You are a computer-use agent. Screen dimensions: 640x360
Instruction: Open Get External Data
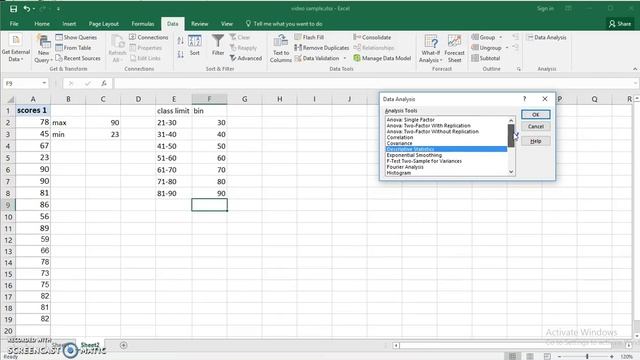16,48
